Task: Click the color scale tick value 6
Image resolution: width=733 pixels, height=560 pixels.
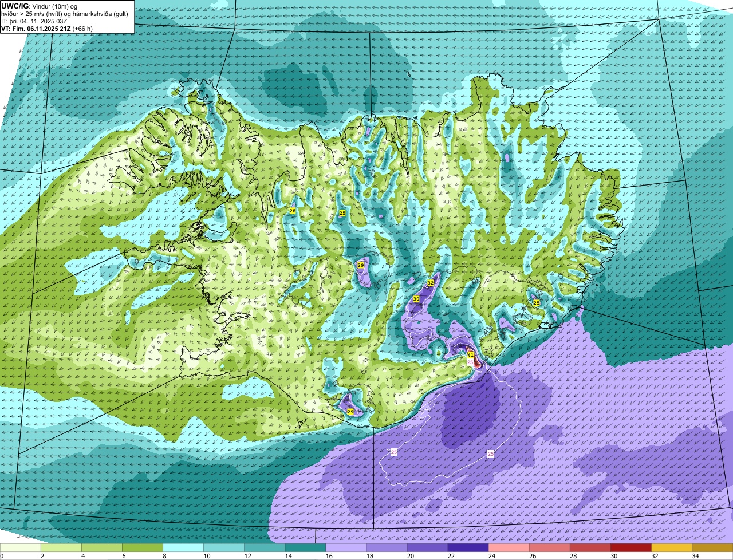Action: [123, 556]
